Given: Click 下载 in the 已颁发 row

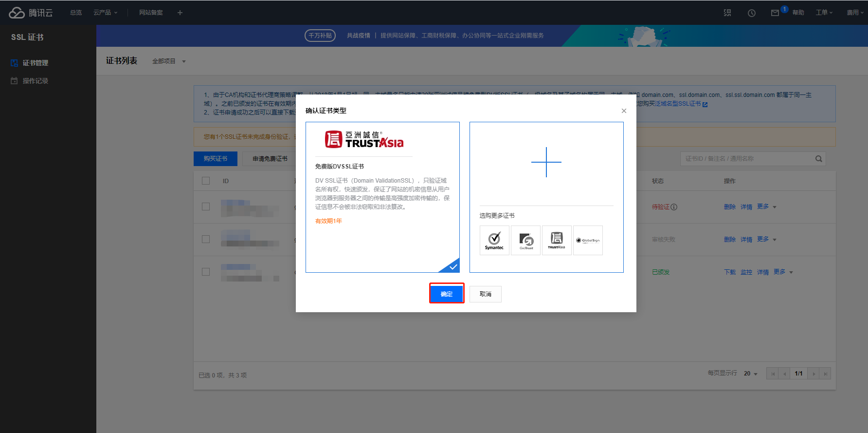Looking at the screenshot, I should pyautogui.click(x=730, y=272).
